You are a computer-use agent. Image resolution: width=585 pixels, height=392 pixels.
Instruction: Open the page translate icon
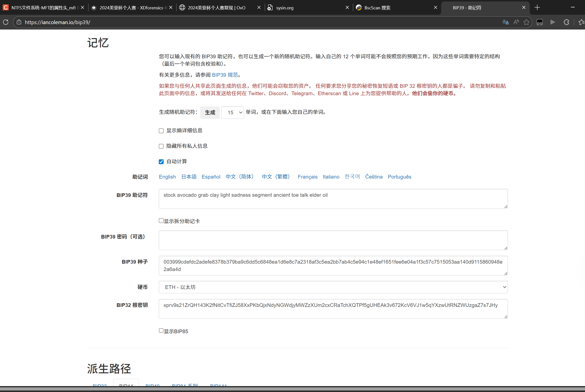(505, 22)
